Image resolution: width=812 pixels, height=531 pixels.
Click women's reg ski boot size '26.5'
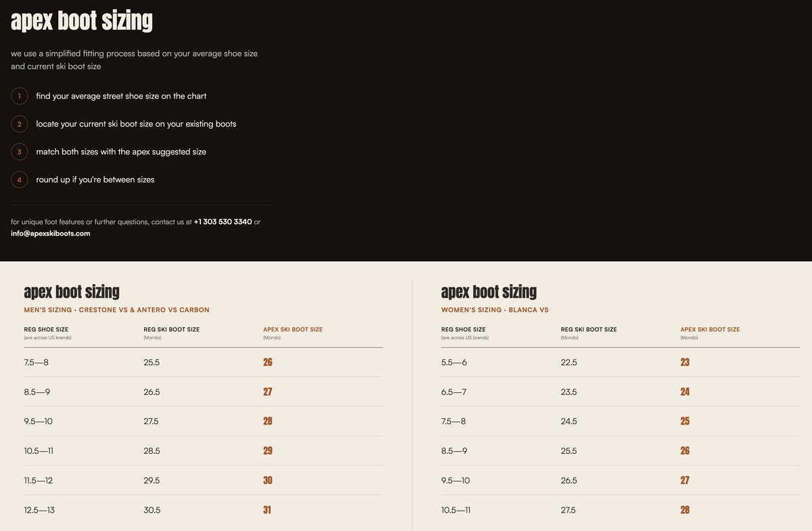pyautogui.click(x=569, y=480)
